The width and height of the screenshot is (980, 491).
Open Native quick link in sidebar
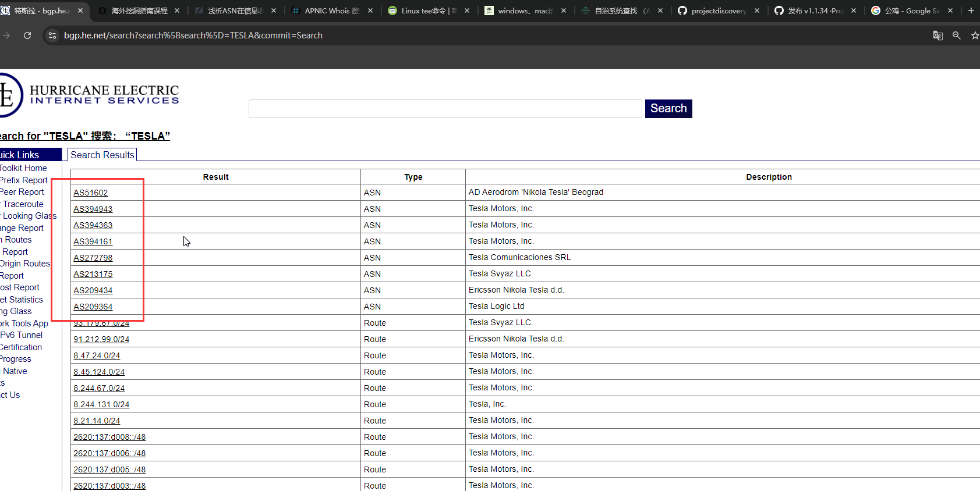click(x=14, y=371)
